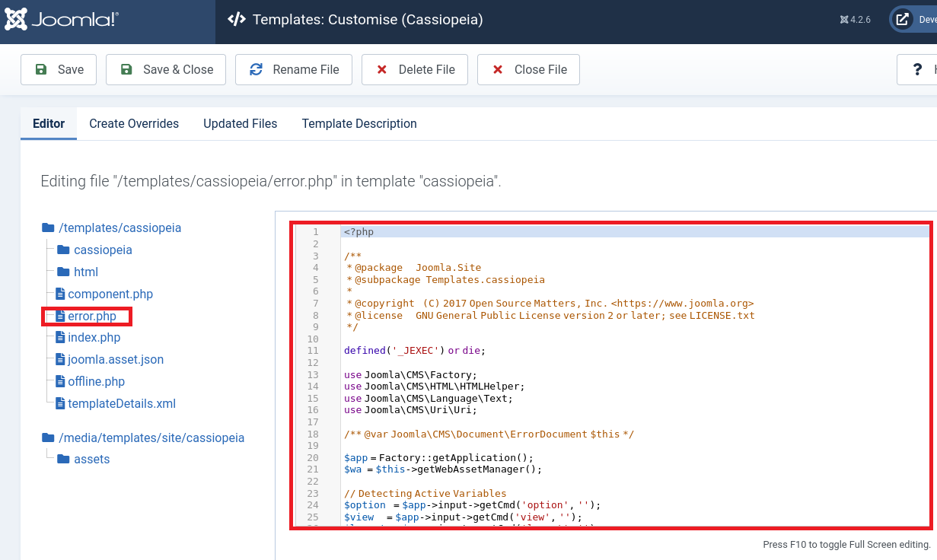
Task: Click line 11 in the code editor
Action: pyautogui.click(x=415, y=350)
